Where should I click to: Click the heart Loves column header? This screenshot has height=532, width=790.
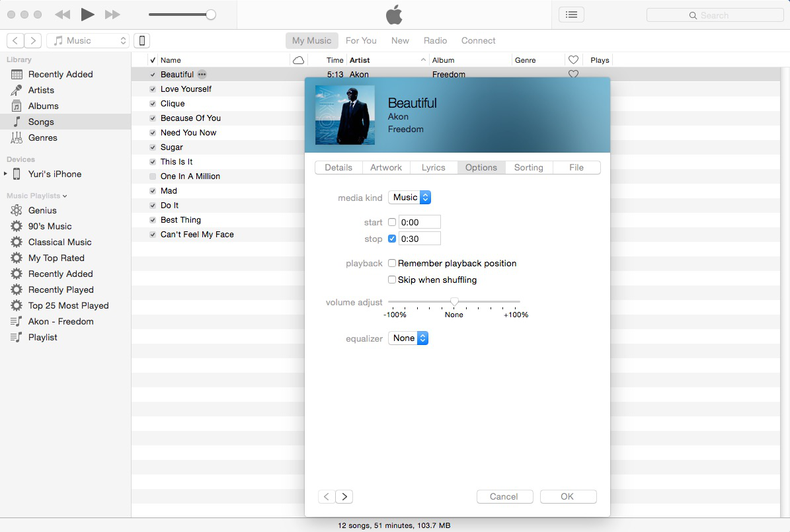(573, 60)
